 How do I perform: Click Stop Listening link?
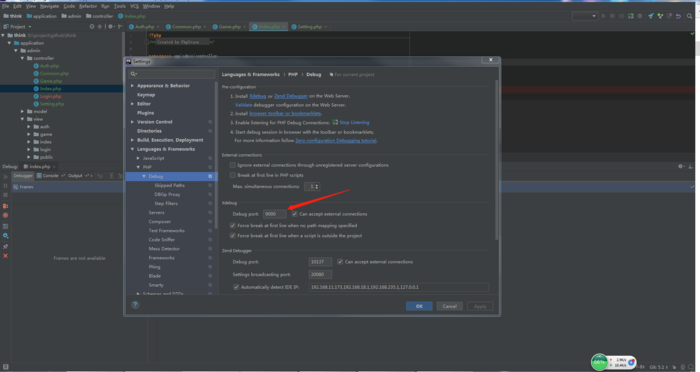pos(354,122)
